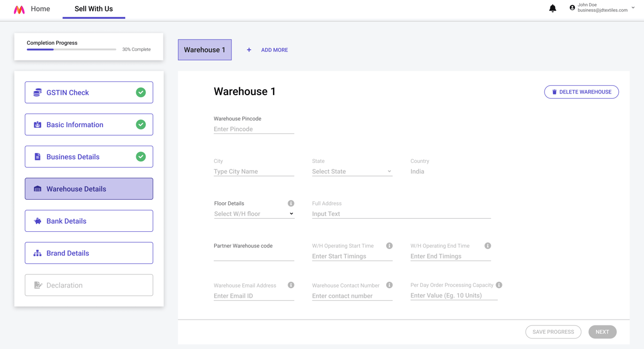The width and height of the screenshot is (644, 349).
Task: Click the GSTIN Check green checkmark
Action: 141,93
